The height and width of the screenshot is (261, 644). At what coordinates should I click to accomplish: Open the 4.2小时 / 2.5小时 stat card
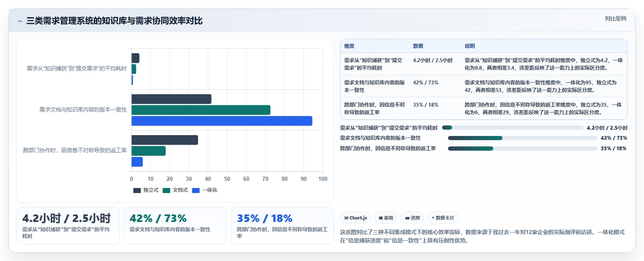(x=68, y=226)
